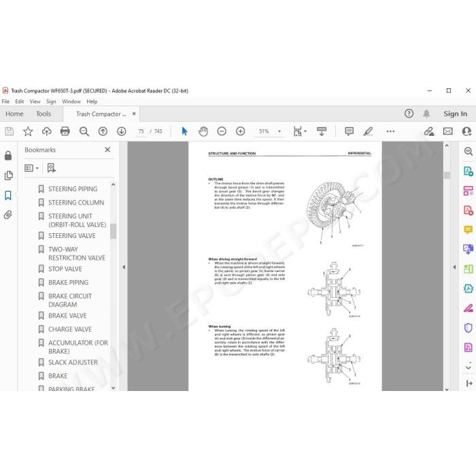Open STEERING COLUMN bookmark
The height and width of the screenshot is (476, 476).
(x=76, y=203)
